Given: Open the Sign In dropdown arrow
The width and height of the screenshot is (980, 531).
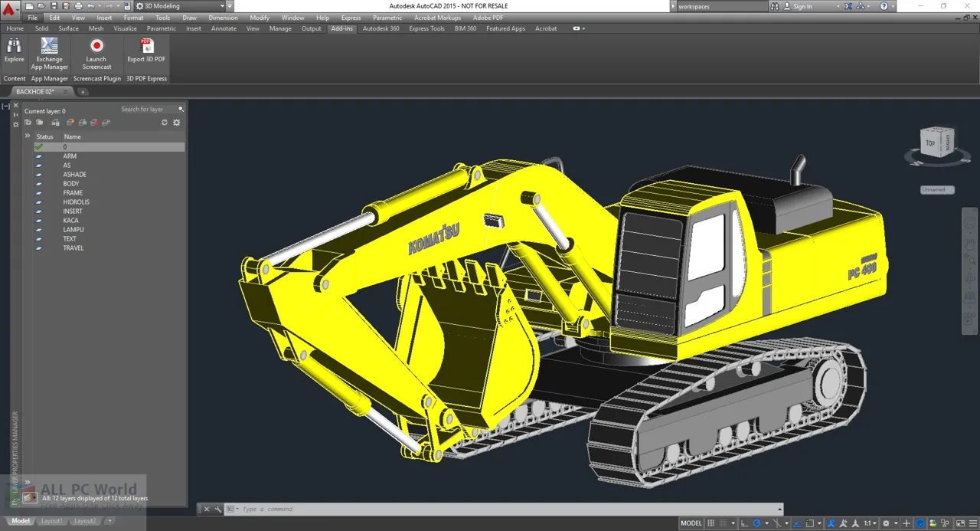Looking at the screenshot, I should point(838,6).
